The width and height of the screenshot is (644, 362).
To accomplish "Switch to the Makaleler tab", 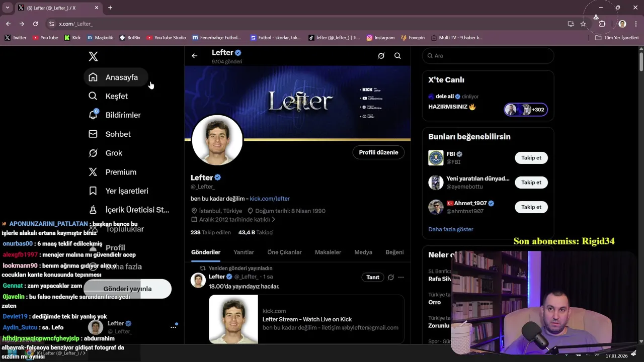I will [328, 252].
